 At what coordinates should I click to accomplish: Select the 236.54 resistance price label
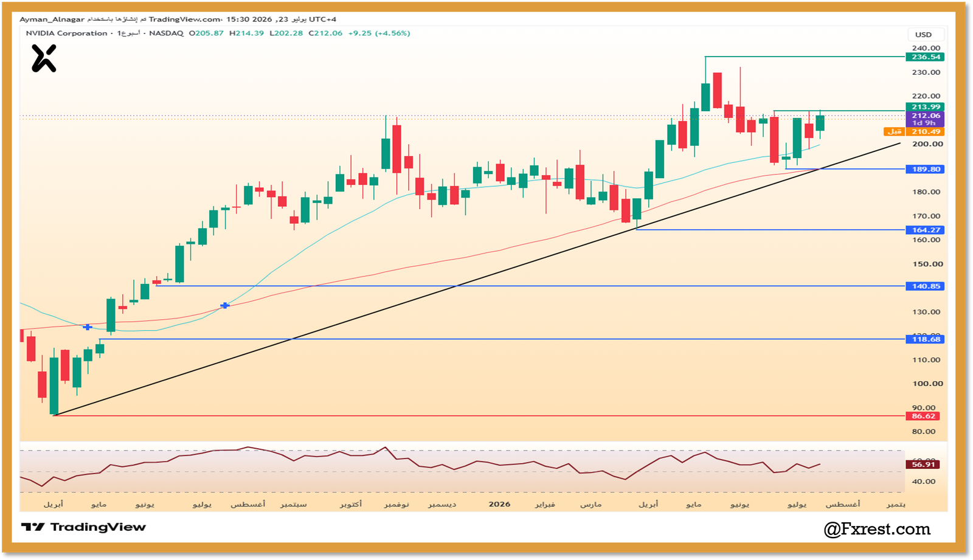tap(926, 57)
